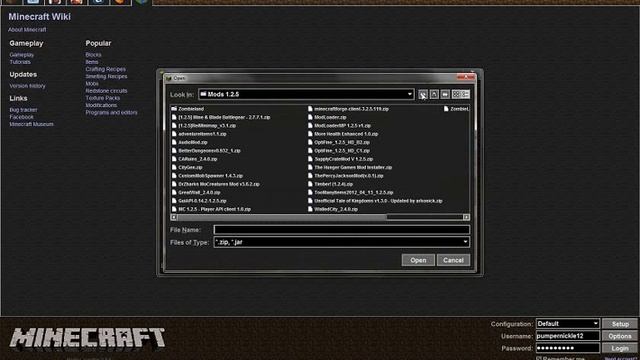
Task: Open the Version history wiki link
Action: 27,86
